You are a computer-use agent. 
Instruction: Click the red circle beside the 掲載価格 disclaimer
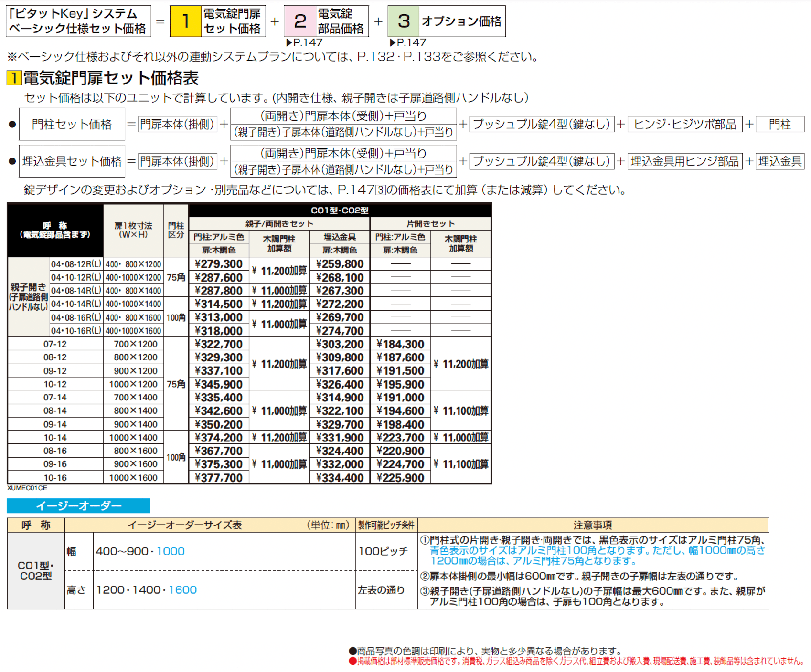[x=352, y=661]
